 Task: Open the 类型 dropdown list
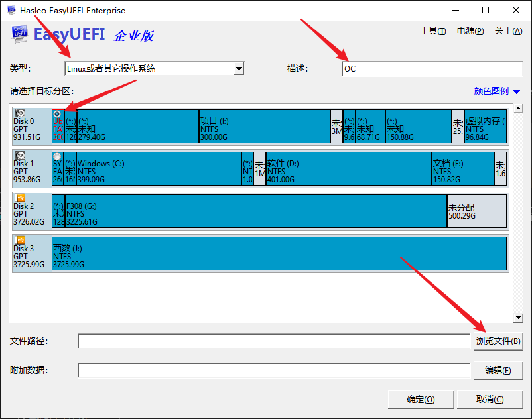coord(239,68)
